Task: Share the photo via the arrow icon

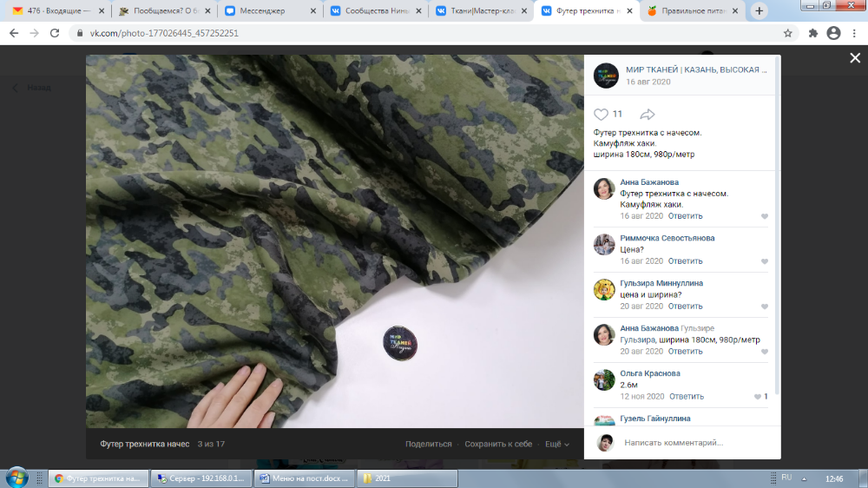Action: coord(648,114)
